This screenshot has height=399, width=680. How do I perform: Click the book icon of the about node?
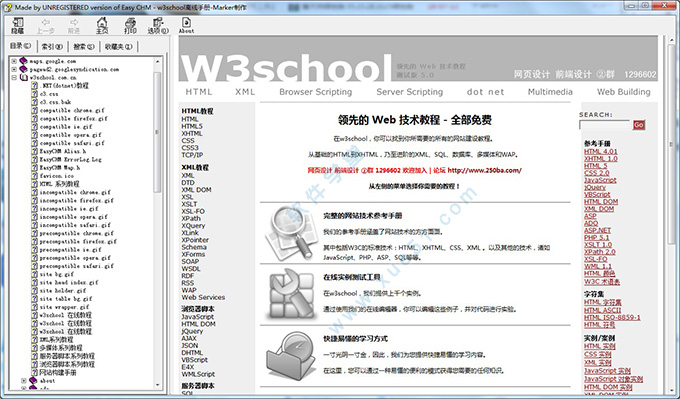(33, 381)
